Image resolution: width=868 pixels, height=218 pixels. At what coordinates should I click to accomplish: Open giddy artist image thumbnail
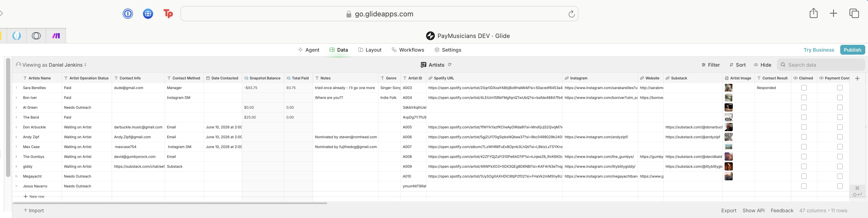(728, 166)
